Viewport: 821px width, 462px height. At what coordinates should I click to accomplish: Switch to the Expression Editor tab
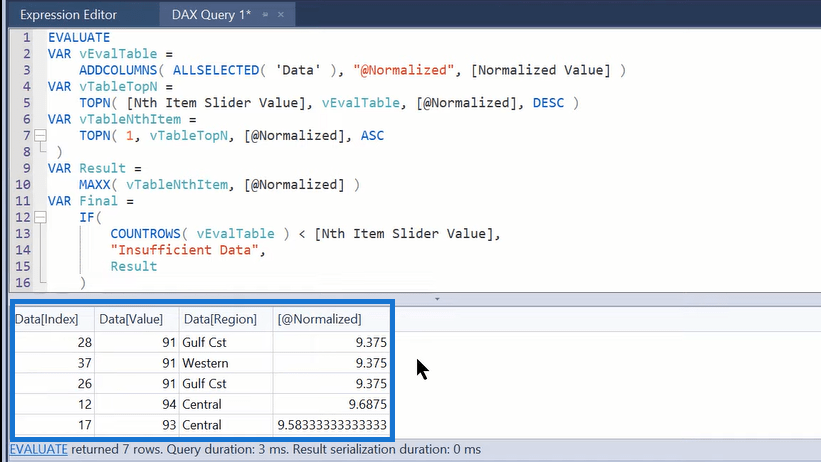point(68,15)
